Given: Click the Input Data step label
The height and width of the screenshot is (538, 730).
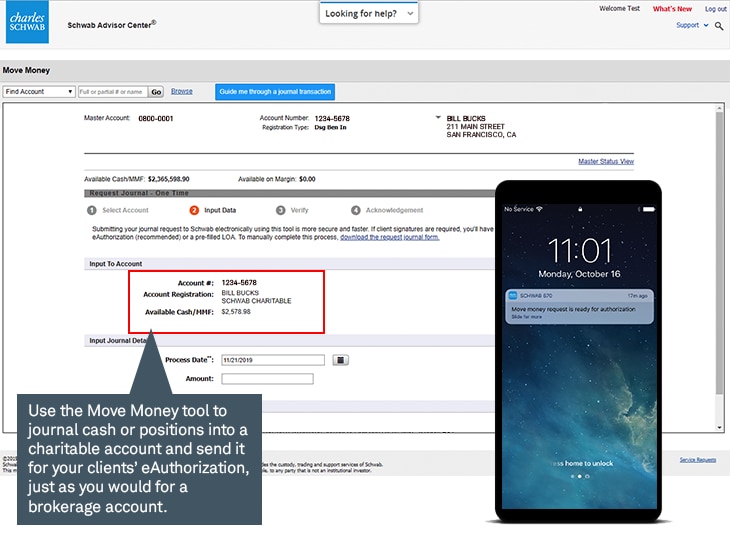Looking at the screenshot, I should tap(220, 210).
